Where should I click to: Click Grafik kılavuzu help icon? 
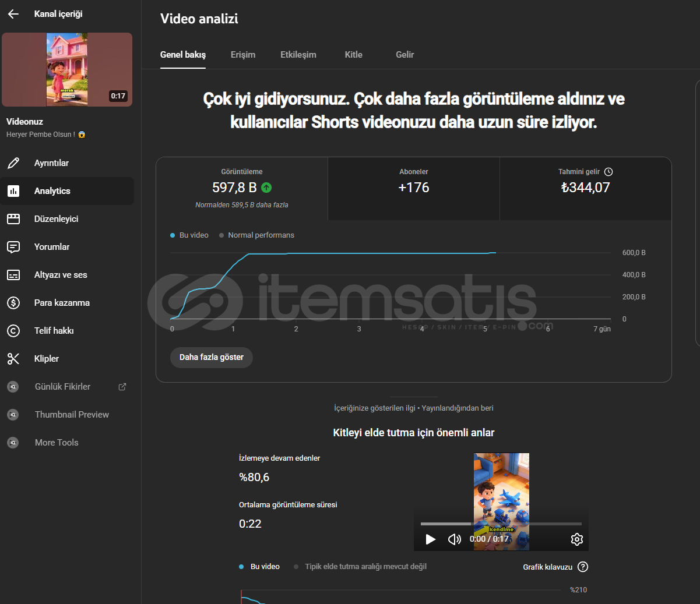(x=582, y=567)
